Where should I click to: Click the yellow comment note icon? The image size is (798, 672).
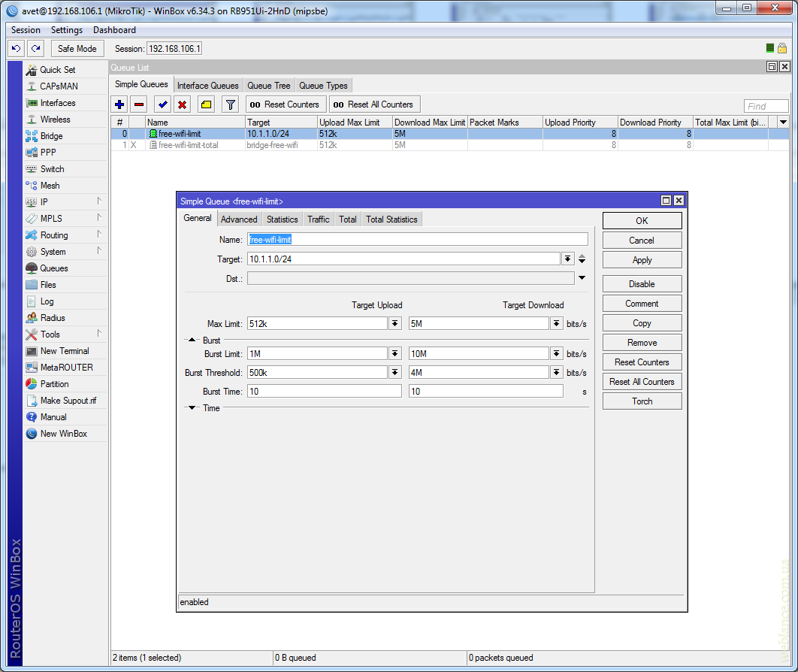pyautogui.click(x=206, y=104)
